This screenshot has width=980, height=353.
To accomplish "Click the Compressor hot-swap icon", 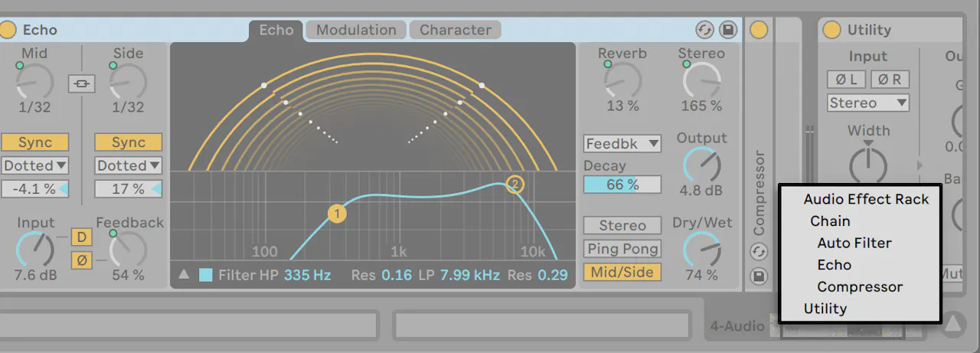I will tap(759, 251).
